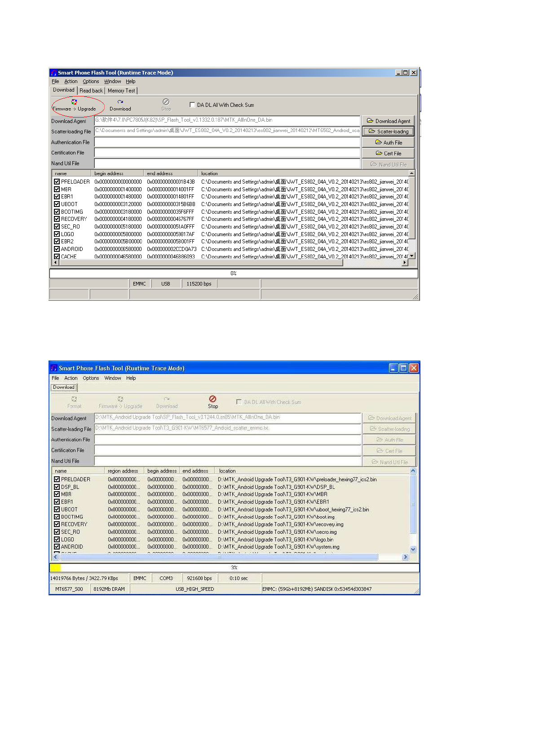Screen dimensions: 535x756
Task: Click the app logo in lower window's title bar
Action: (x=54, y=368)
